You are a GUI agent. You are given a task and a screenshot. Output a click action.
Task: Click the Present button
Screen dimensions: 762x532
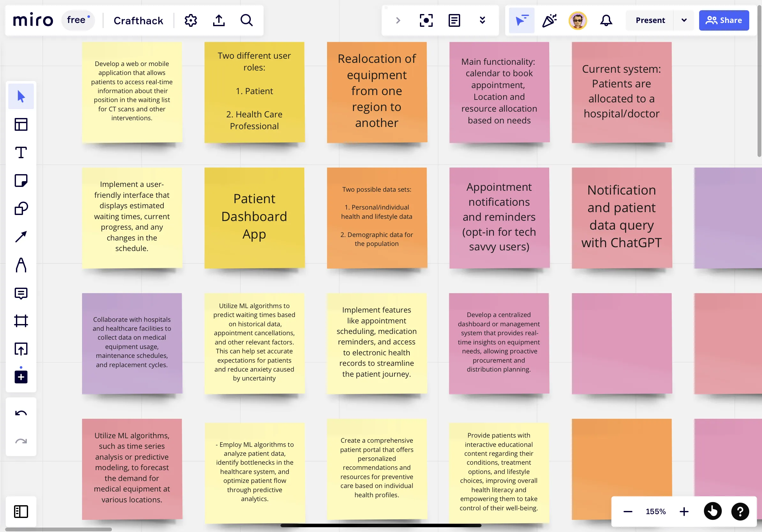[x=650, y=20]
